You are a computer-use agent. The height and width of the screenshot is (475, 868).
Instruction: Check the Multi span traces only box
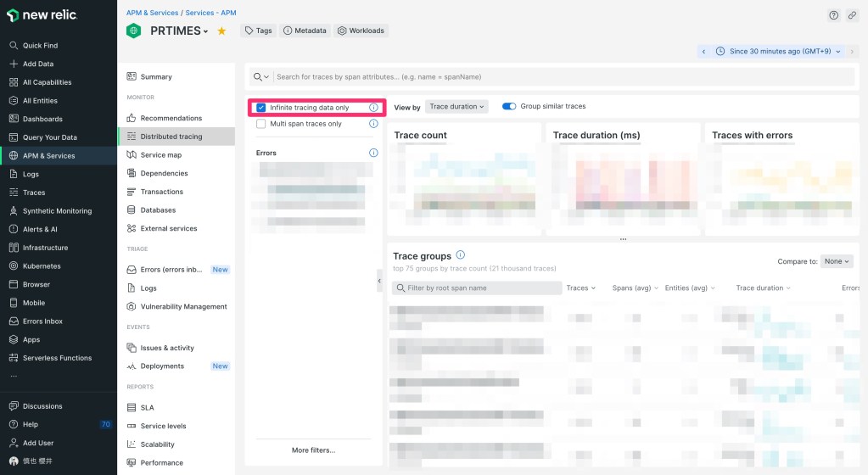coord(261,124)
